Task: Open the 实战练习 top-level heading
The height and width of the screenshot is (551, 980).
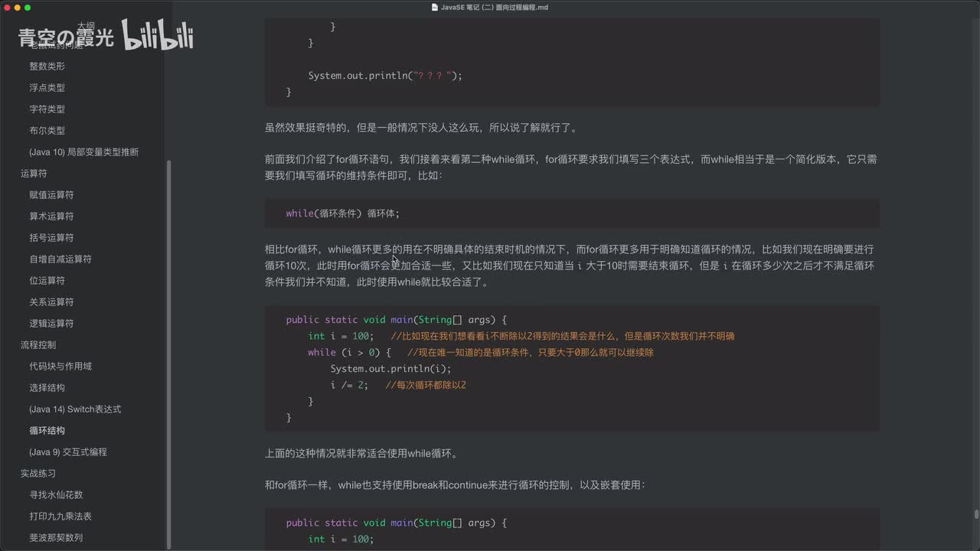Action: pyautogui.click(x=38, y=474)
